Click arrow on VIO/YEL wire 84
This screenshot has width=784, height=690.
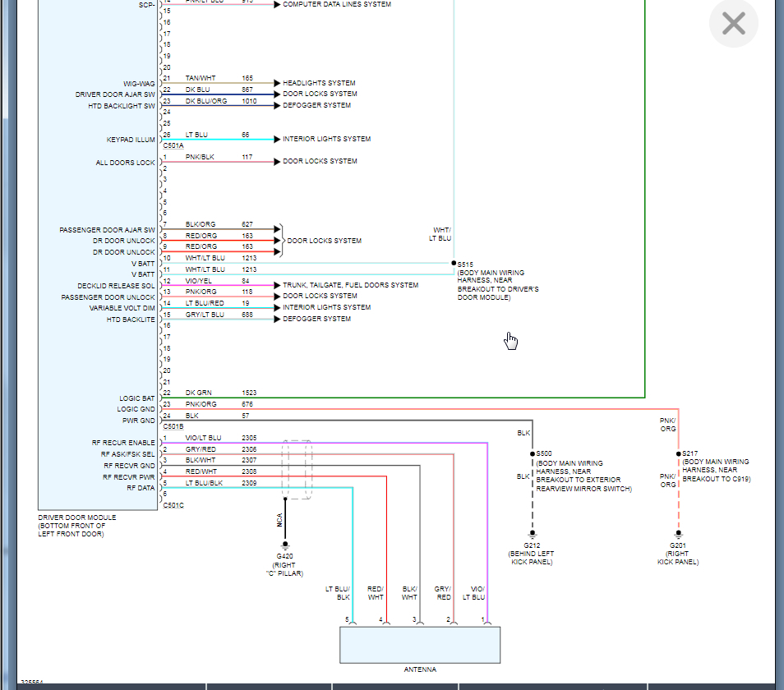point(277,285)
